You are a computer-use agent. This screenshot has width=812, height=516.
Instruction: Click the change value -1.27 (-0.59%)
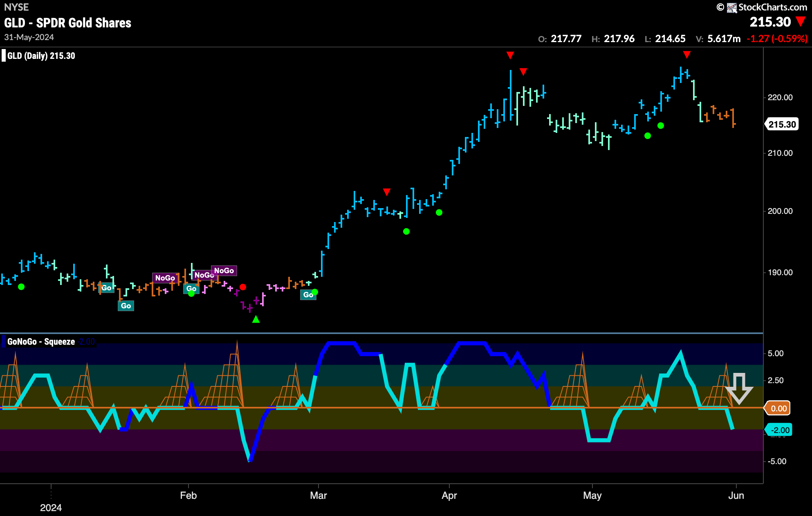[777, 39]
